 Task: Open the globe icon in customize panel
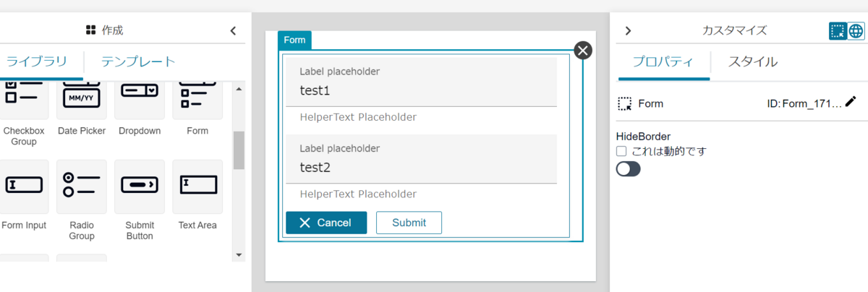(856, 30)
